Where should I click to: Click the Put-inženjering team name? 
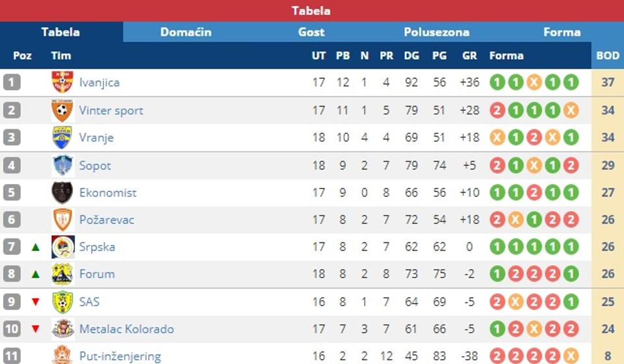(x=120, y=356)
